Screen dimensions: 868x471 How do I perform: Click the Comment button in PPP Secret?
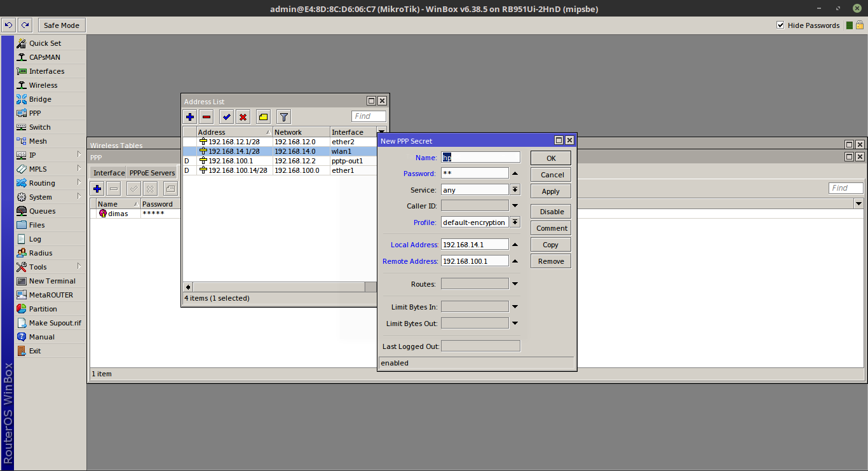point(551,228)
